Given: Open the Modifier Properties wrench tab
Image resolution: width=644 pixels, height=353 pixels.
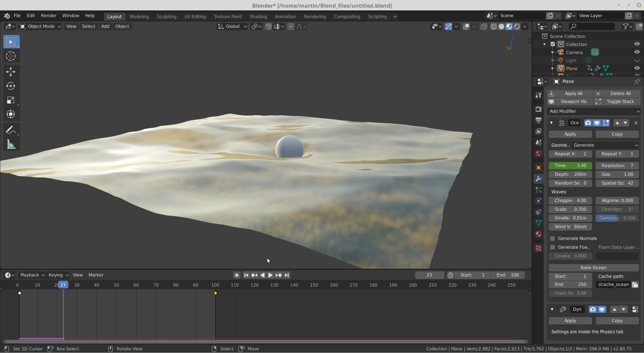Looking at the screenshot, I should (x=539, y=179).
